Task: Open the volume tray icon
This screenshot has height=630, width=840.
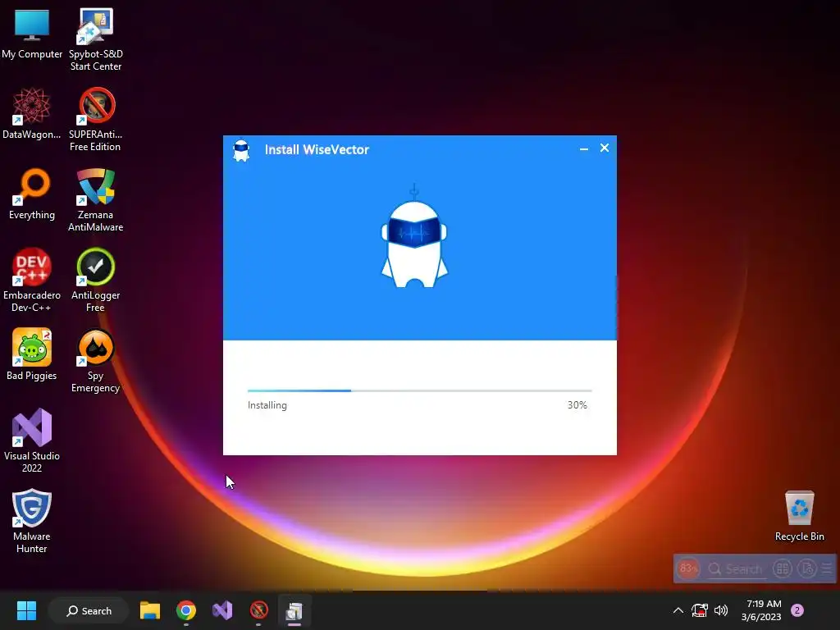Action: (721, 610)
